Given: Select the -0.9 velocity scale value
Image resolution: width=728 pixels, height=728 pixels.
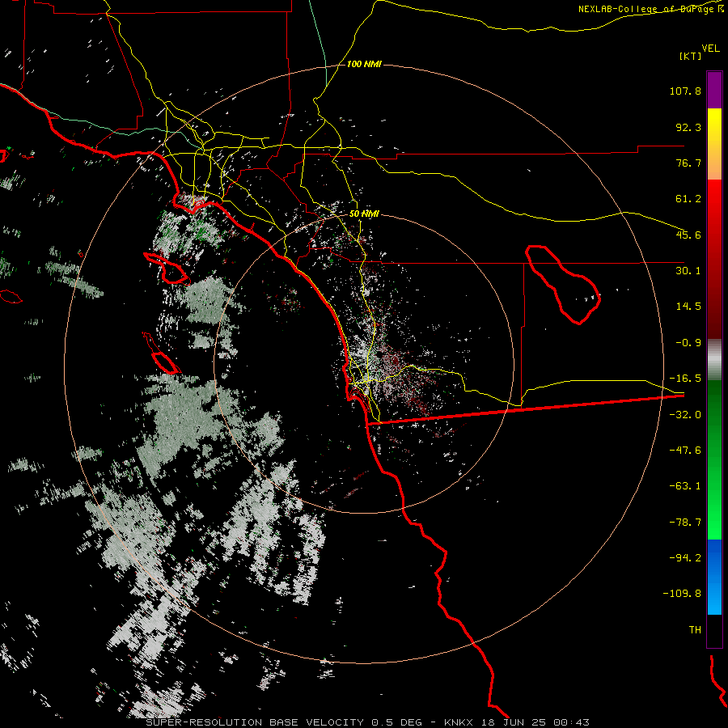Looking at the screenshot, I should (688, 343).
